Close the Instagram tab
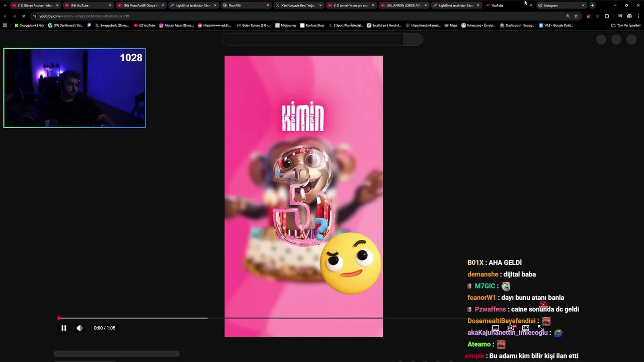Viewport: 644px width, 362px height. [x=584, y=6]
